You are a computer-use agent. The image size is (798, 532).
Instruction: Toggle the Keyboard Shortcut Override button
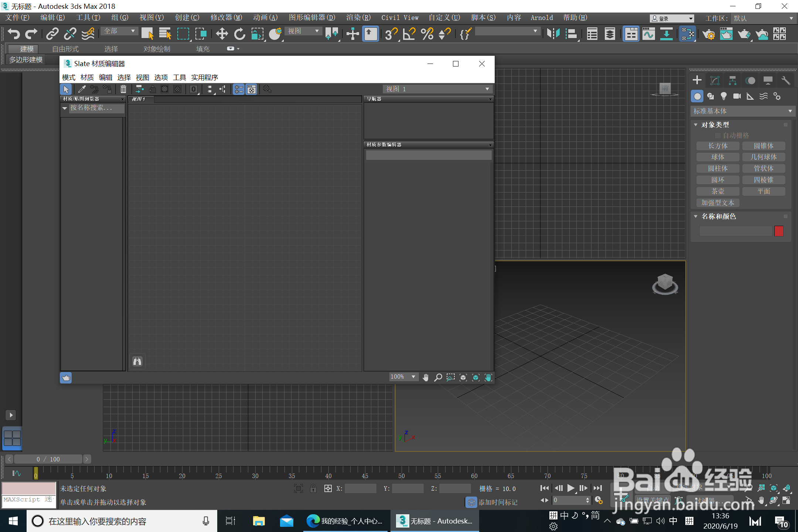(x=371, y=34)
